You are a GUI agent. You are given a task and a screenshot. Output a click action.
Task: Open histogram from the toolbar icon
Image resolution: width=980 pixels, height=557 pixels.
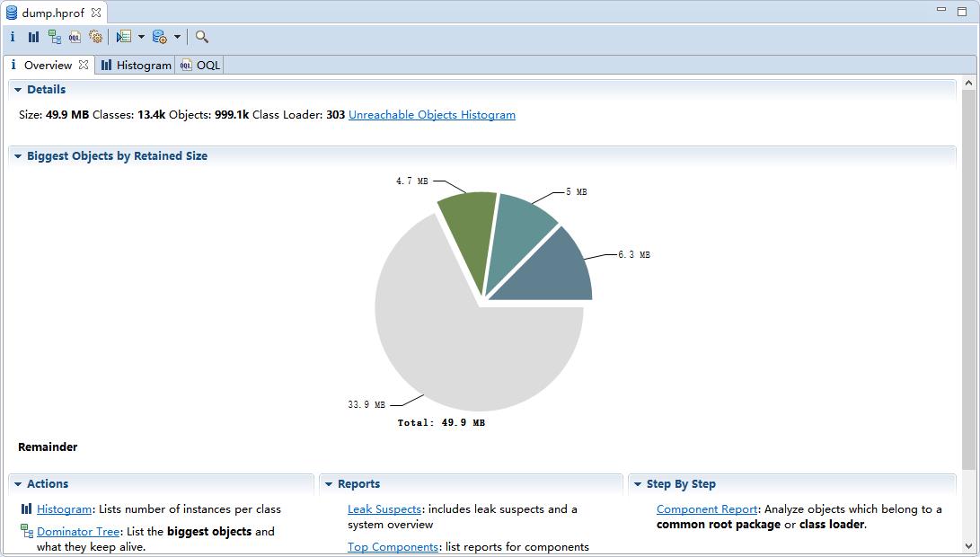34,38
